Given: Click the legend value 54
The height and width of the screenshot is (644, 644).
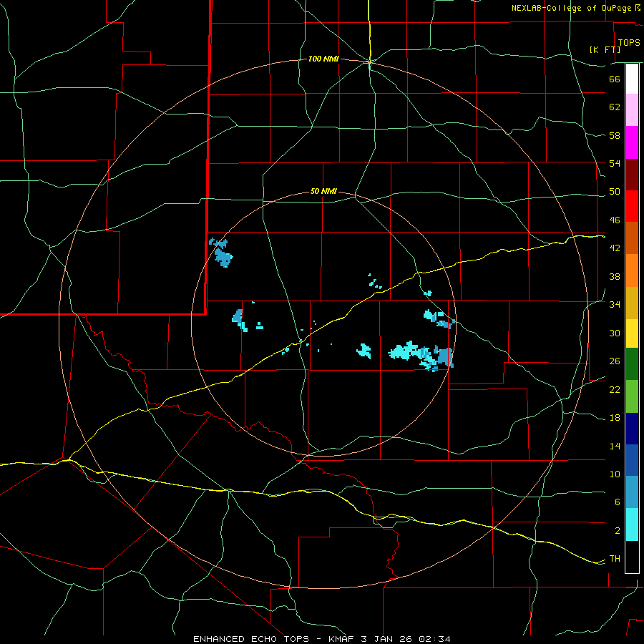Looking at the screenshot, I should click(x=615, y=163).
